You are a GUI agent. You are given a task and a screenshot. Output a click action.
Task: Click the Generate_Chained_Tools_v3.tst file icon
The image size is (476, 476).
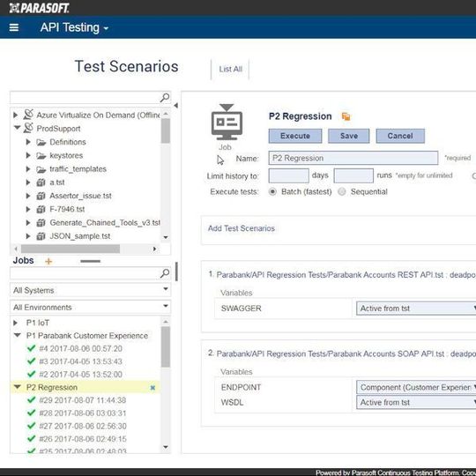pyautogui.click(x=41, y=222)
